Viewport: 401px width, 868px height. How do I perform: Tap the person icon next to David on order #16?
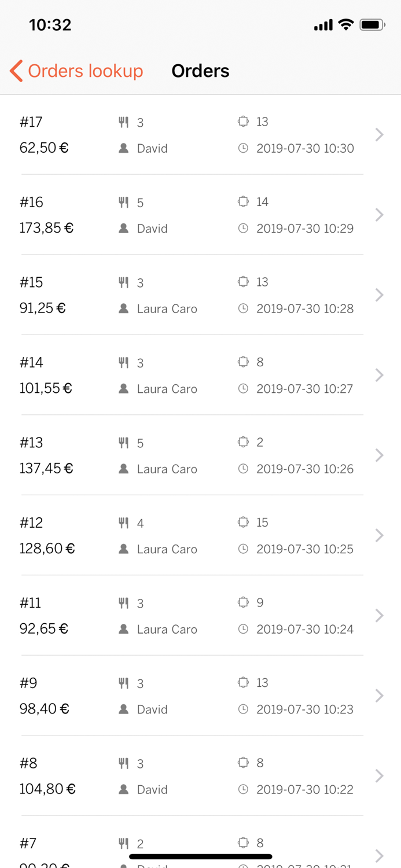(x=123, y=229)
